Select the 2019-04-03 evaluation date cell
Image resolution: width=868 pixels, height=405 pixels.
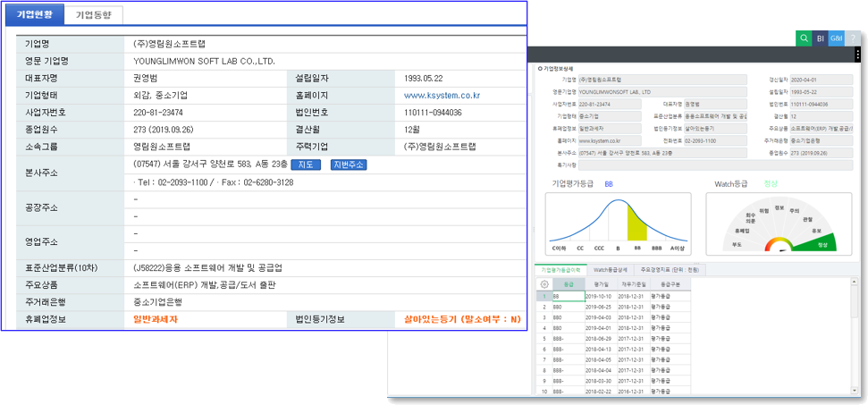(602, 317)
